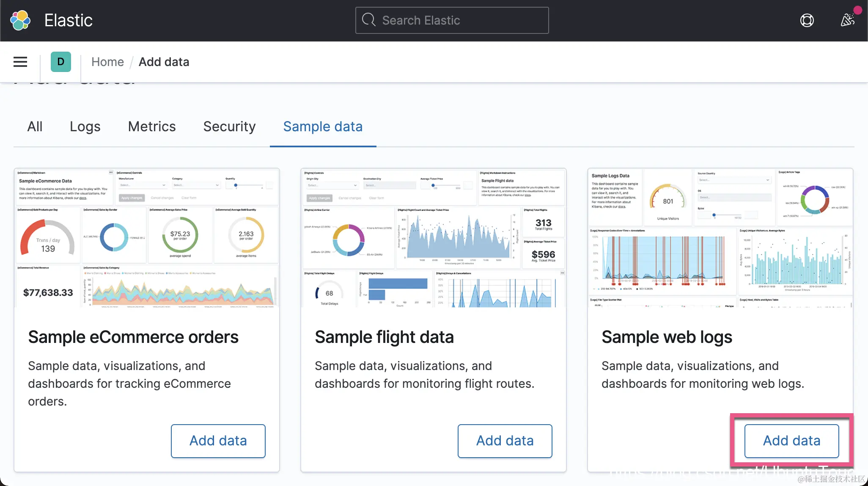Switch to the Logs tab
868x486 pixels.
pyautogui.click(x=85, y=127)
